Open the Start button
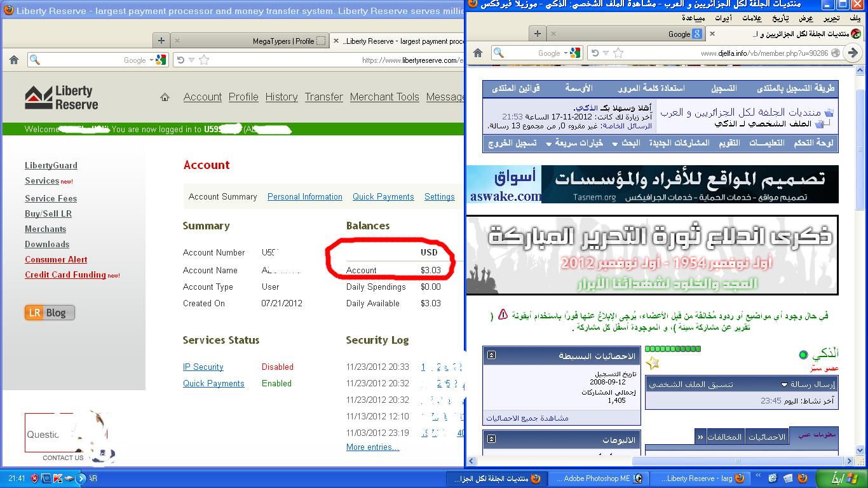 pos(841,478)
